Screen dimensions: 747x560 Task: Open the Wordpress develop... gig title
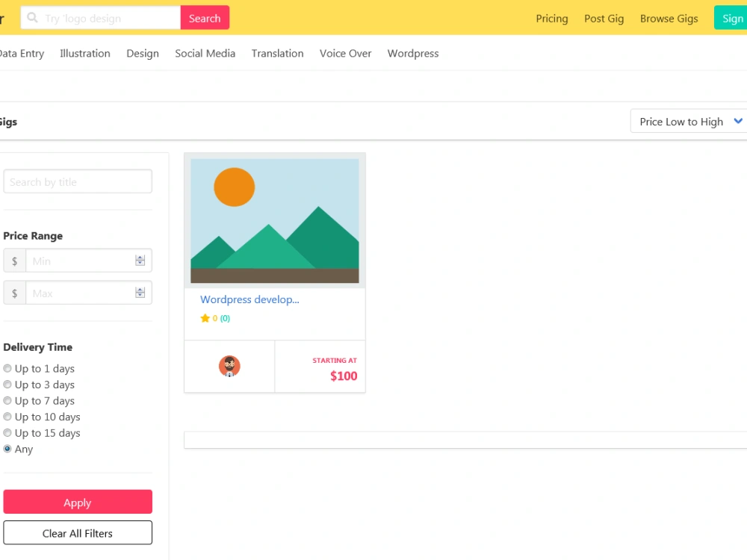(x=249, y=299)
